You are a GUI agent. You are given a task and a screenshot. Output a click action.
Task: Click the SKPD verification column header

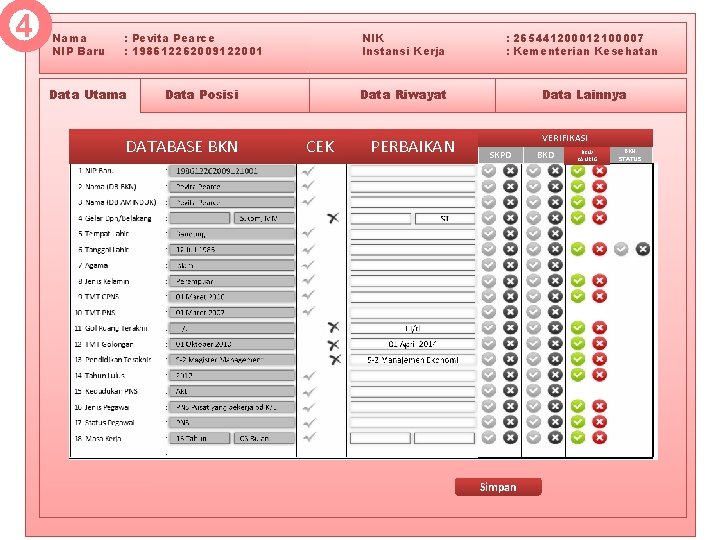(x=500, y=155)
